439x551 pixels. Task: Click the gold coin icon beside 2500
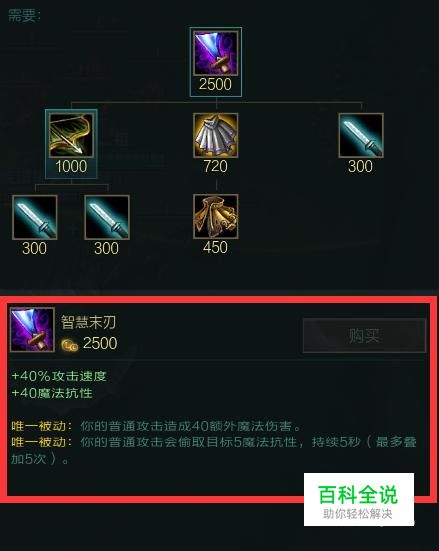[69, 345]
